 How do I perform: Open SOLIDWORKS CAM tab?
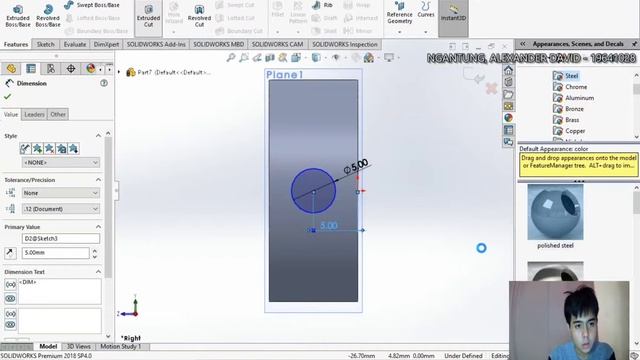[277, 44]
